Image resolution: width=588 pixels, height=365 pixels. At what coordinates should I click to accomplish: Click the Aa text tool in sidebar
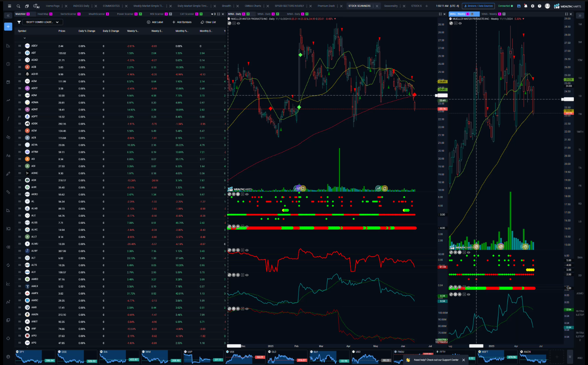[x=8, y=156]
